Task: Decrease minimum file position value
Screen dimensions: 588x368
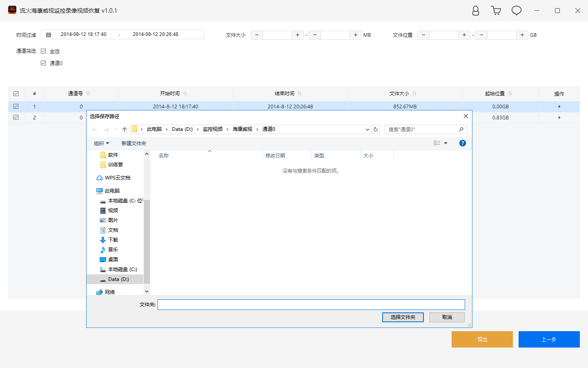Action: (423, 35)
